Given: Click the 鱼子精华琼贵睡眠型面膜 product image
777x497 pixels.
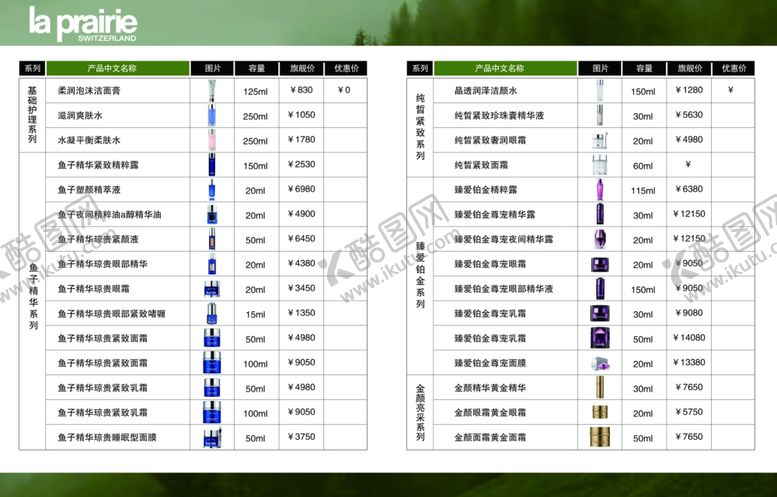Looking at the screenshot, I should pos(212,437).
